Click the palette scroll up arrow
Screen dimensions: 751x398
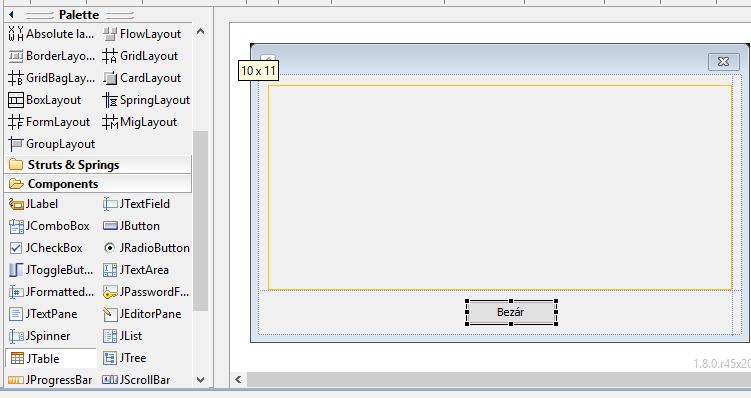pos(201,32)
